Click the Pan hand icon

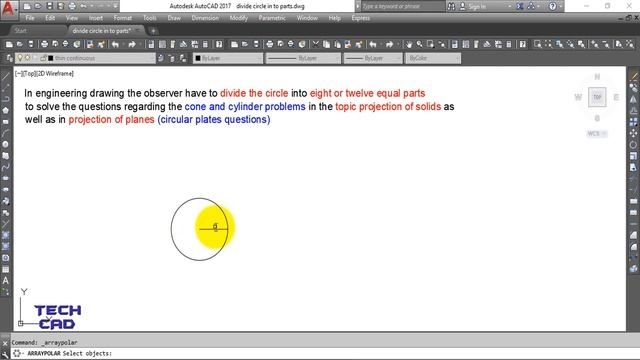[409, 44]
